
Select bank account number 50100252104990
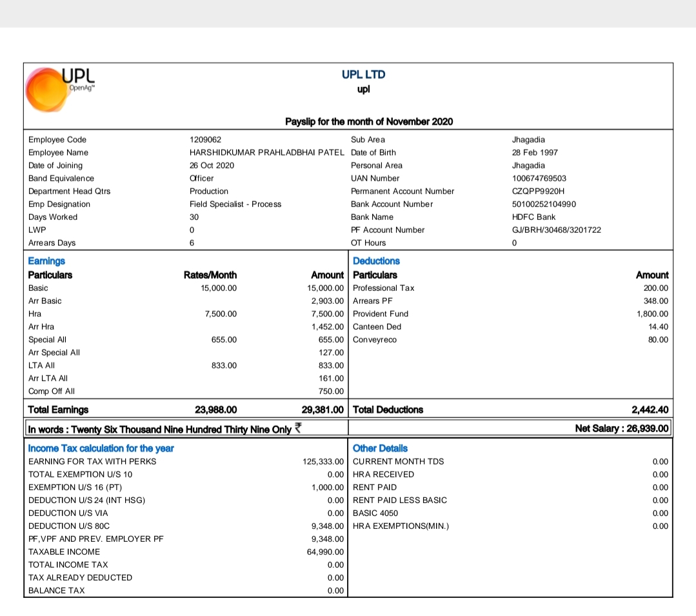click(x=544, y=204)
